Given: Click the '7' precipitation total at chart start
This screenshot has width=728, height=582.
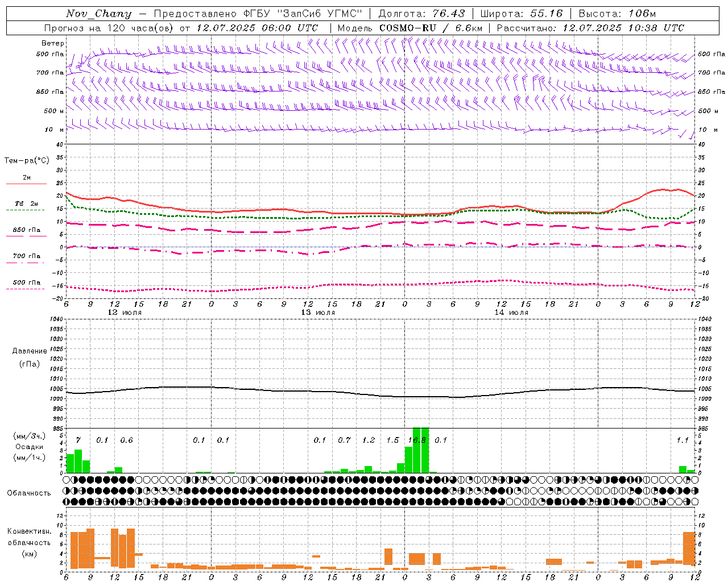Looking at the screenshot, I should click(78, 440).
